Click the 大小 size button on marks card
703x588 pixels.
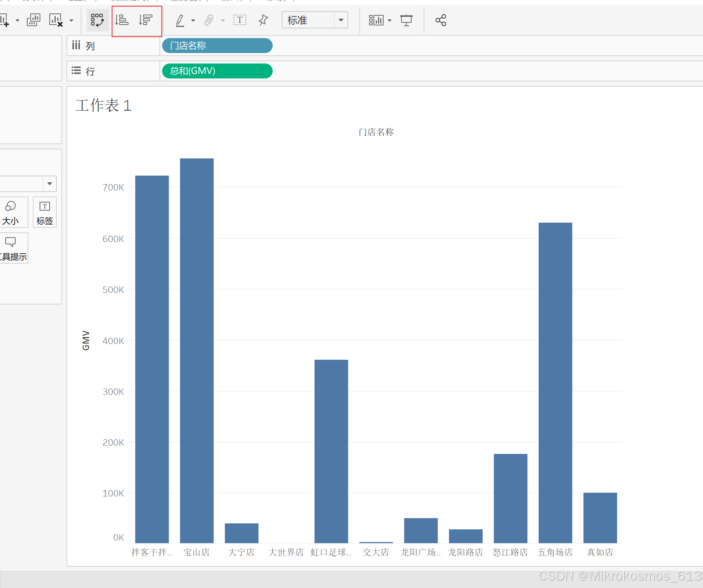13,212
